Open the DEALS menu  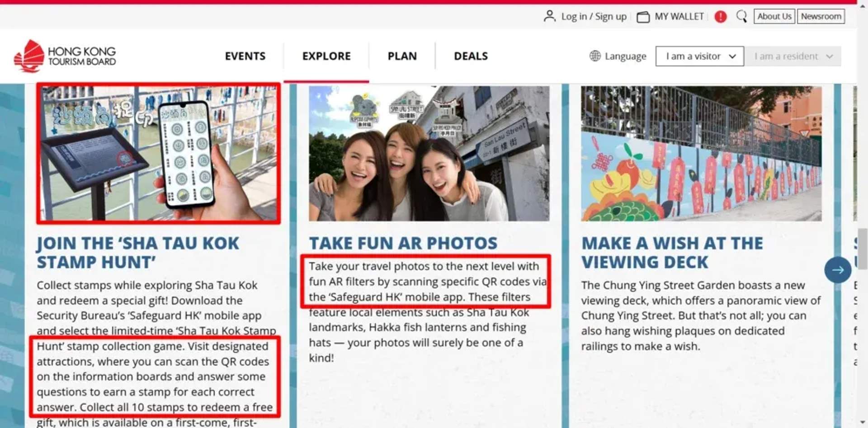coord(471,56)
